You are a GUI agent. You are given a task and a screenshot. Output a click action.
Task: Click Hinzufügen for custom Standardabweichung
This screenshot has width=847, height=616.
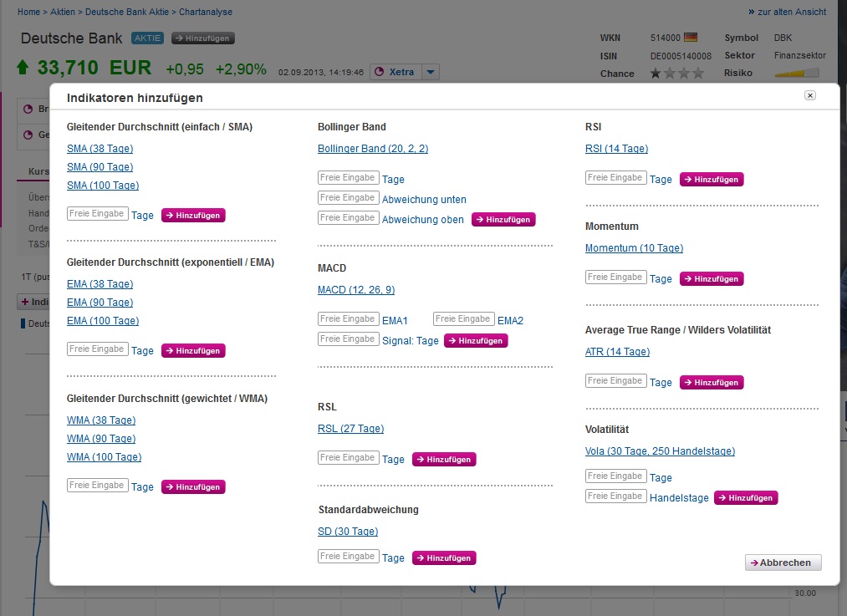pos(444,558)
